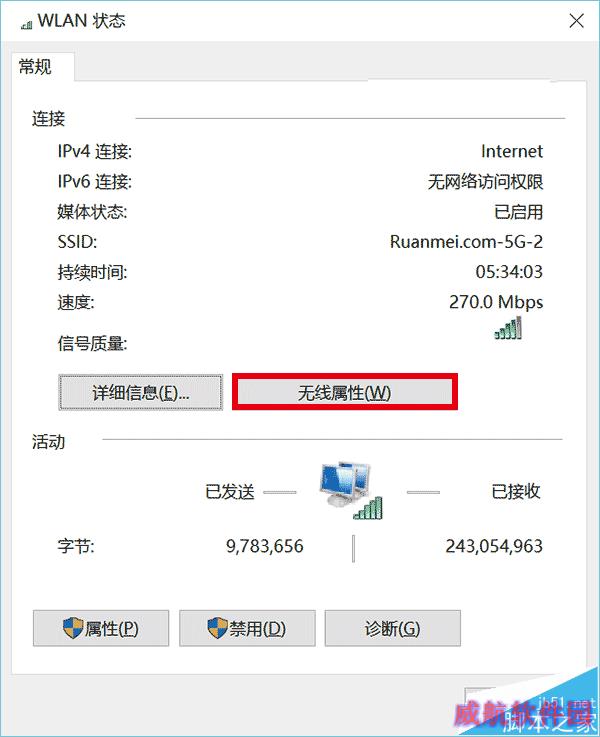Viewport: 600px width, 737px height.
Task: Click the IPv6 无网络访问权限 status text
Action: pos(485,181)
